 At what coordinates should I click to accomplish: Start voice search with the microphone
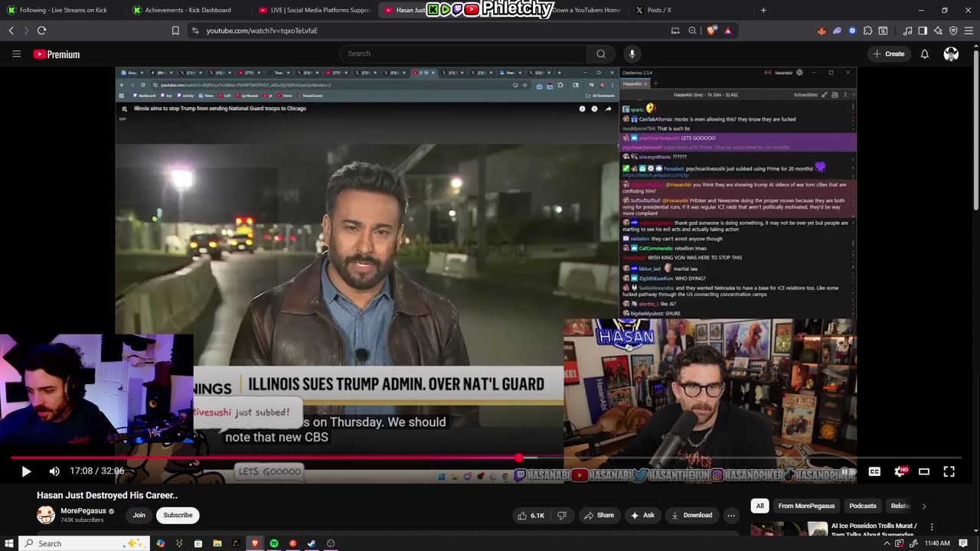pos(632,54)
